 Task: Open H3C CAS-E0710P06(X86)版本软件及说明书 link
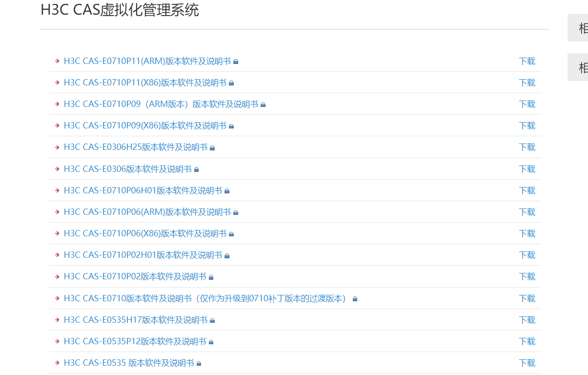[145, 233]
